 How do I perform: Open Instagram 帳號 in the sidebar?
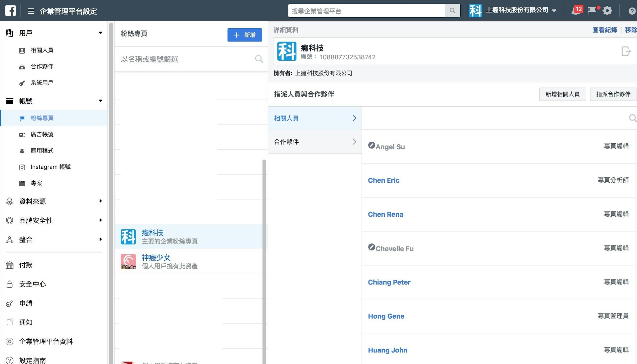(x=51, y=167)
